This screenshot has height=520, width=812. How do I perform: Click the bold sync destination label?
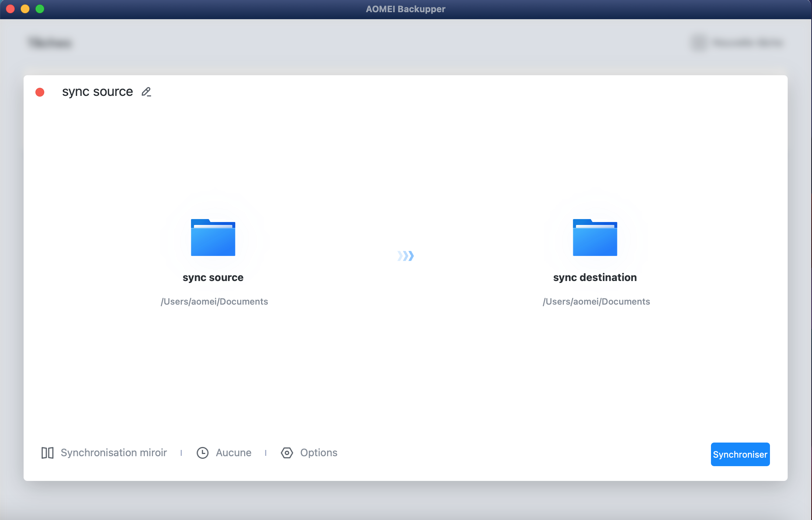tap(594, 277)
